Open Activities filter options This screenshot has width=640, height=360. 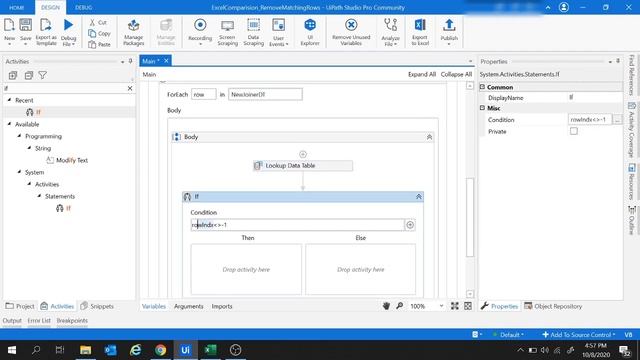pos(42,75)
